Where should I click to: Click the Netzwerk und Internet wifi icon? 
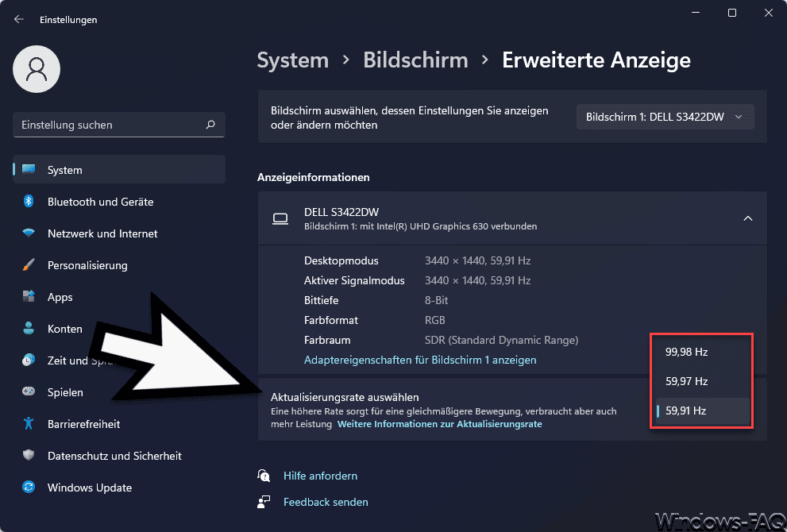[x=29, y=233]
